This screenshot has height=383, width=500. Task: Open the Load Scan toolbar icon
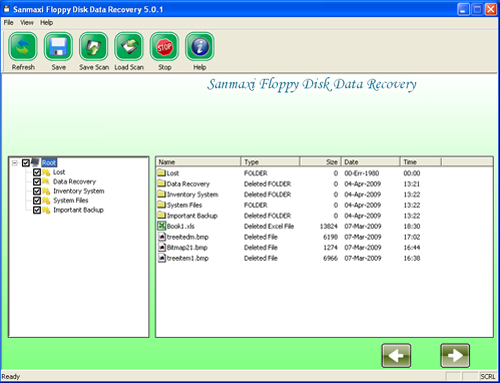(x=129, y=46)
